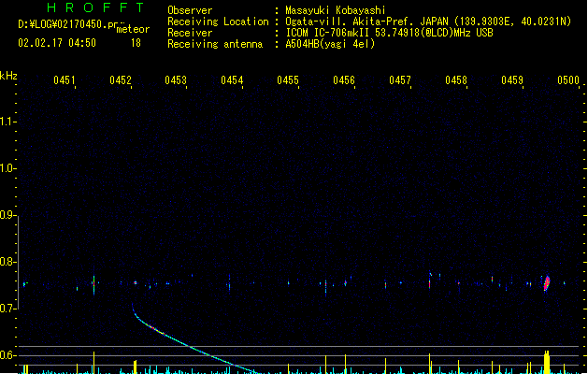
Task: Click the Receiver label
Action: coord(190,33)
